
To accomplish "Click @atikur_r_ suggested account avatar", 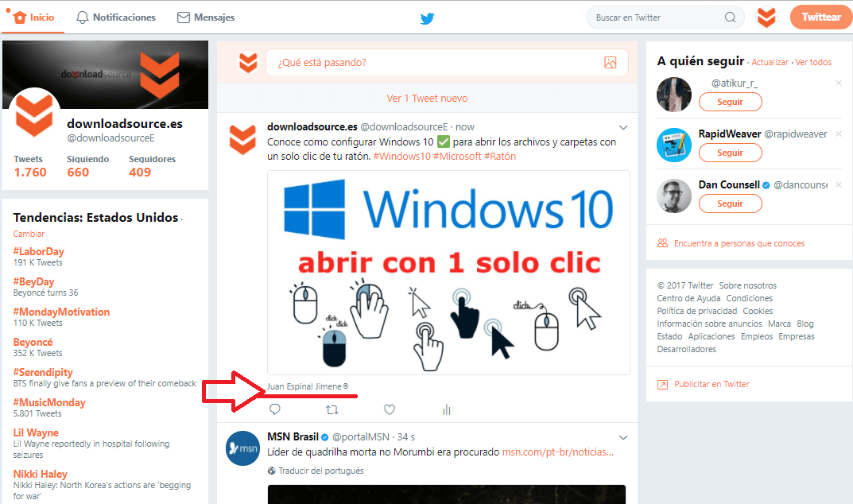I will (x=674, y=94).
